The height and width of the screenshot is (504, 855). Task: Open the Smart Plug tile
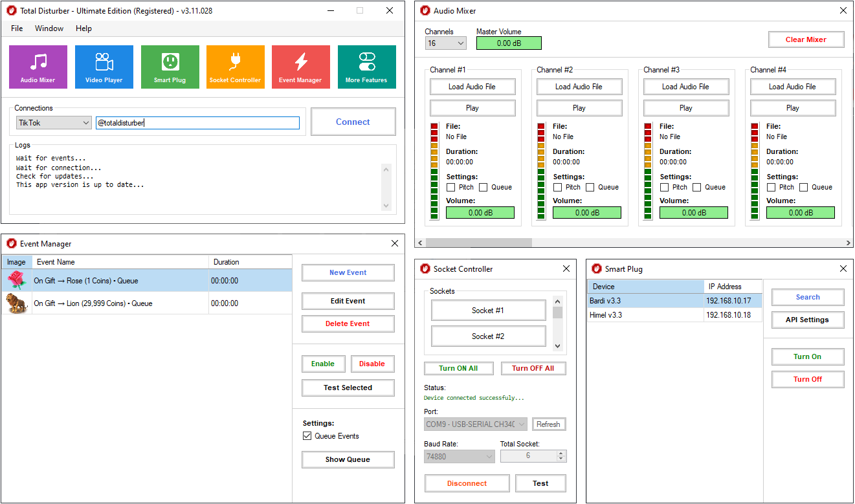point(170,67)
